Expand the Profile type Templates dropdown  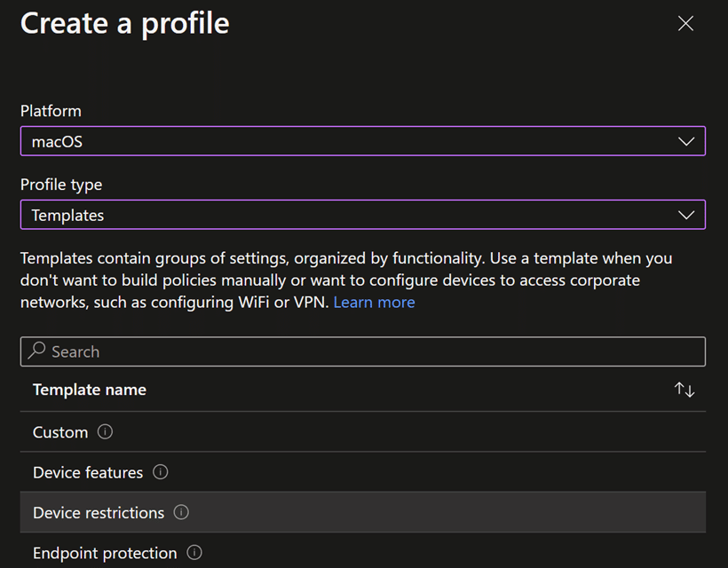[x=362, y=215]
